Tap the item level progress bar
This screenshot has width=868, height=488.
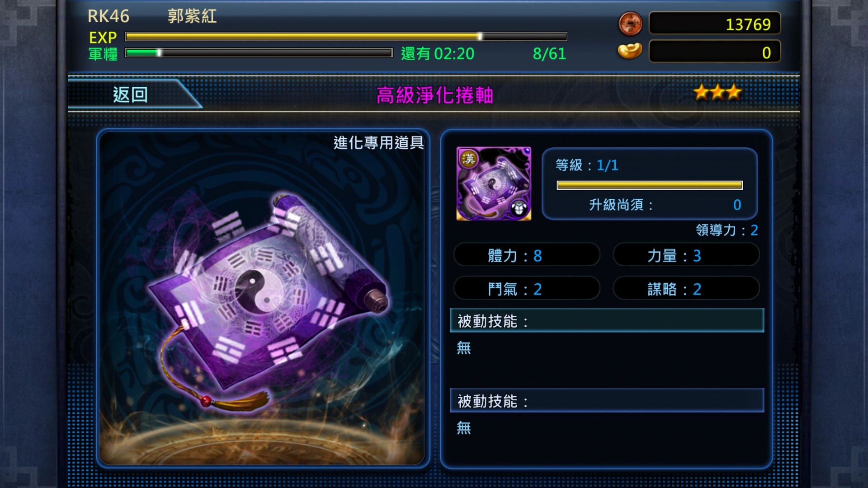[x=650, y=185]
